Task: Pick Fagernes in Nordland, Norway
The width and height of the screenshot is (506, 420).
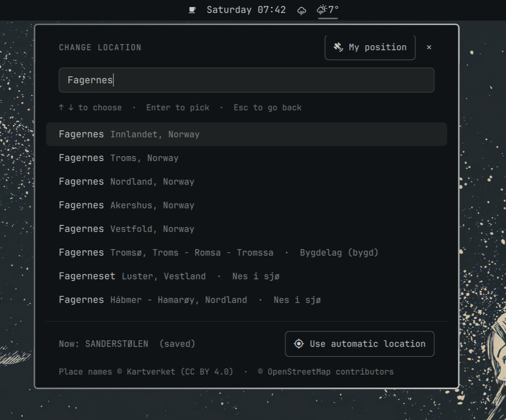Action: (247, 182)
